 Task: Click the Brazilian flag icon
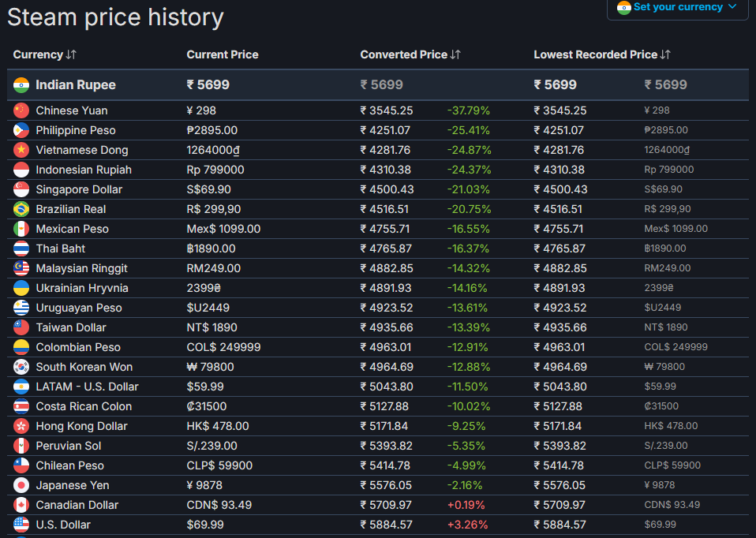pyautogui.click(x=21, y=209)
